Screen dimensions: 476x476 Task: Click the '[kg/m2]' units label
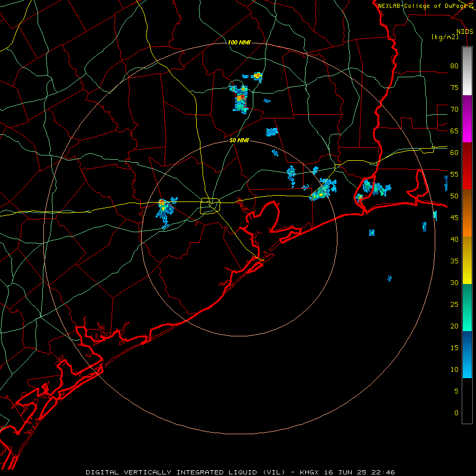coord(445,37)
